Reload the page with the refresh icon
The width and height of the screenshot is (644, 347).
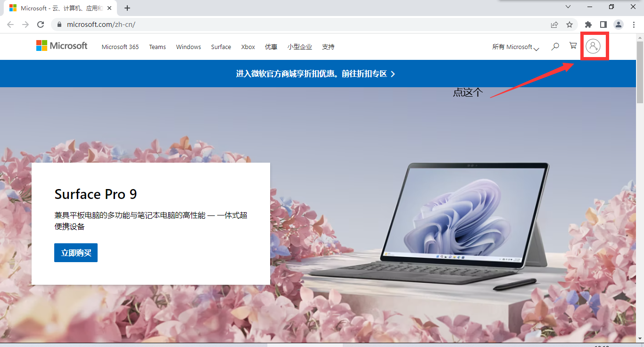click(x=41, y=25)
